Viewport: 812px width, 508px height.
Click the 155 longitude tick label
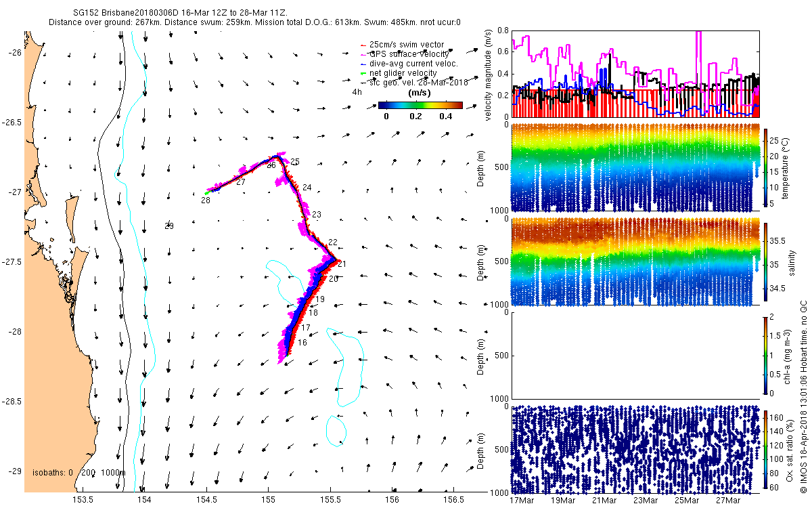pos(268,499)
